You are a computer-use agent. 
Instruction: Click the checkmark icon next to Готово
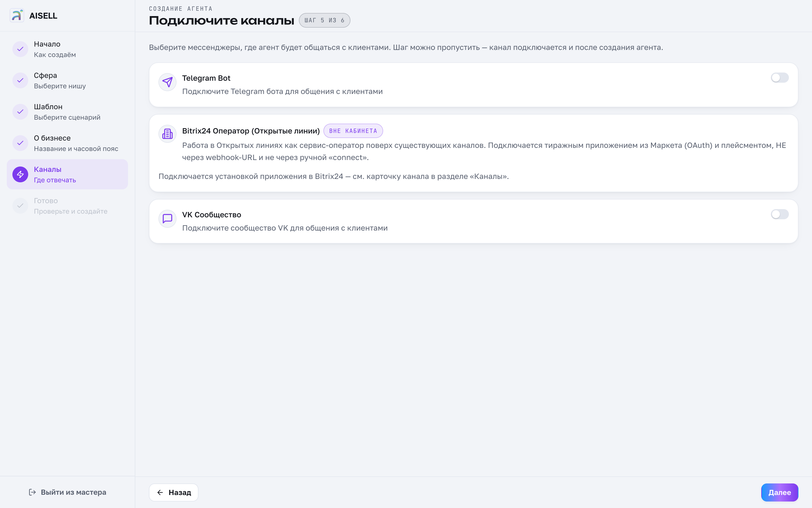click(x=20, y=206)
